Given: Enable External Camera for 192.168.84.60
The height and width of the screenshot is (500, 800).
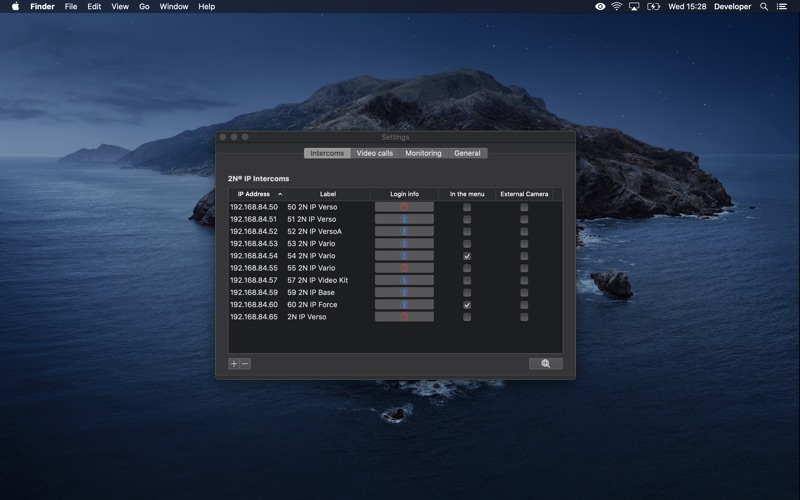Looking at the screenshot, I should pos(524,305).
